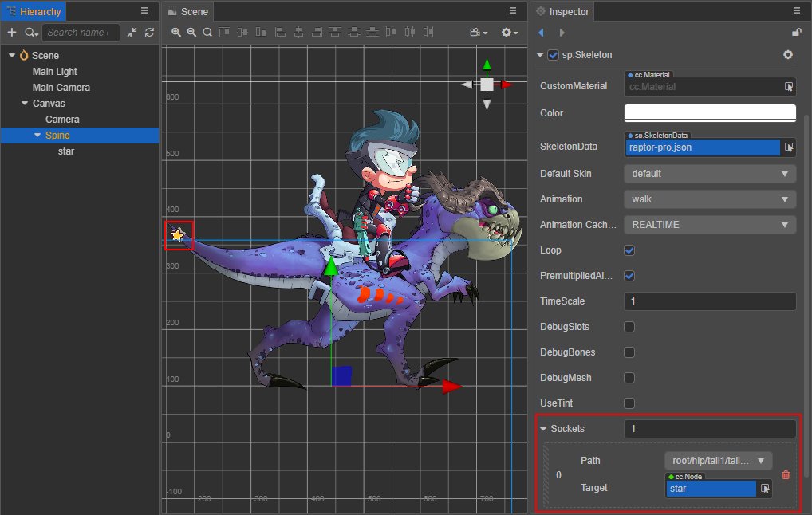This screenshot has width=812, height=515.
Task: Zoom out the scene view
Action: (x=191, y=32)
